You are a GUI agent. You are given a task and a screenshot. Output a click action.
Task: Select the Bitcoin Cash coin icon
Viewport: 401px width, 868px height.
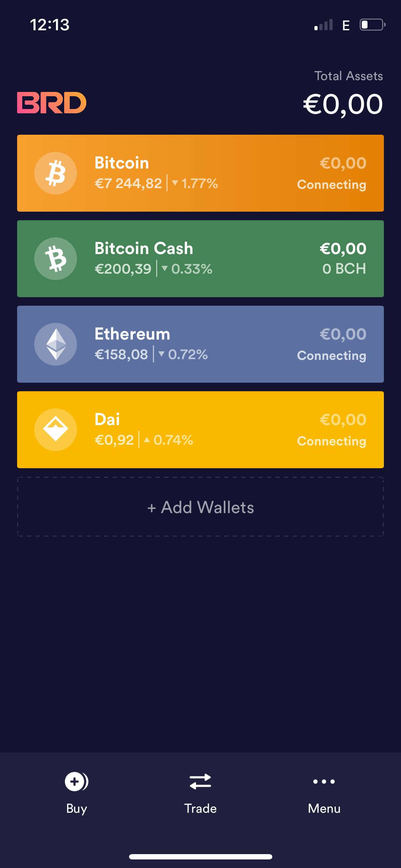click(x=55, y=258)
